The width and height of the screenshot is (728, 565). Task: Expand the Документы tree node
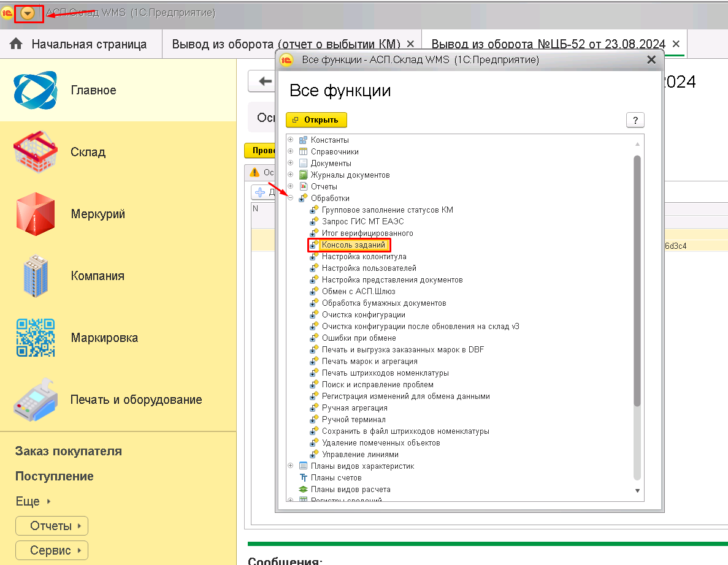coord(290,163)
